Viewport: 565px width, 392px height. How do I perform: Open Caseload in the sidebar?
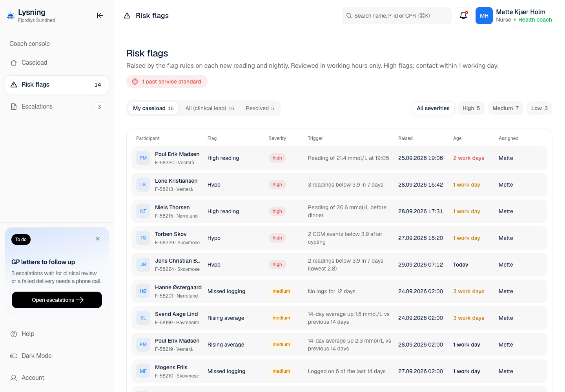[x=57, y=63]
